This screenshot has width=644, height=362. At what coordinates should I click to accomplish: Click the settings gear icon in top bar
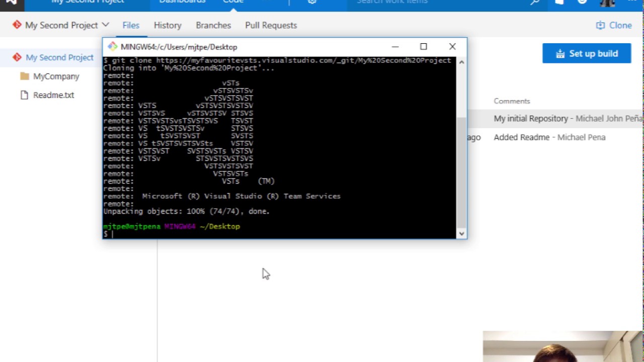[x=312, y=2]
